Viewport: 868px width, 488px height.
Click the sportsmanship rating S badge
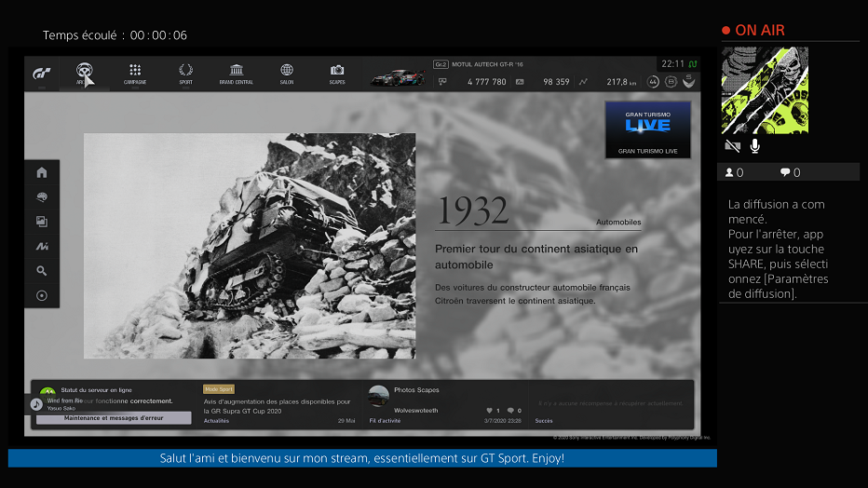(x=688, y=81)
